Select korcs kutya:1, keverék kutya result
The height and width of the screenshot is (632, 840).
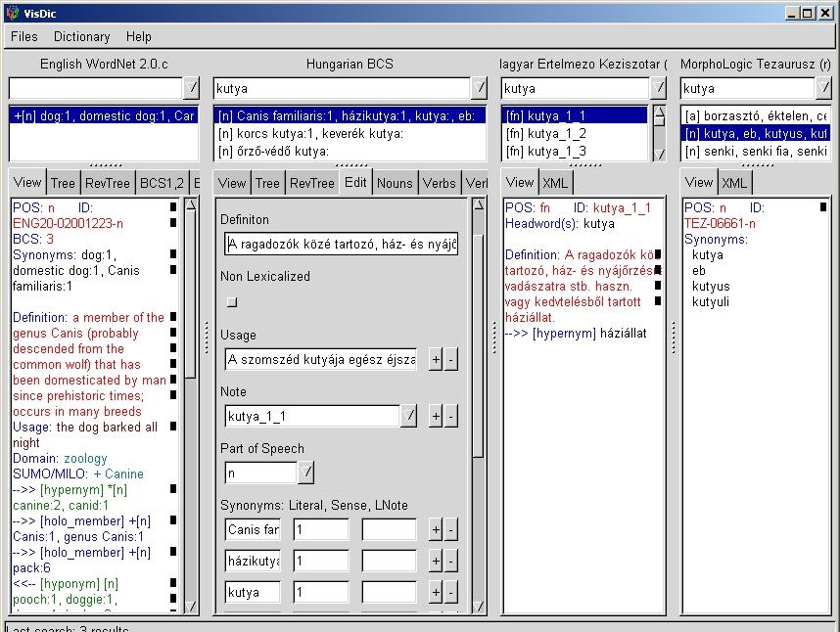[x=350, y=133]
